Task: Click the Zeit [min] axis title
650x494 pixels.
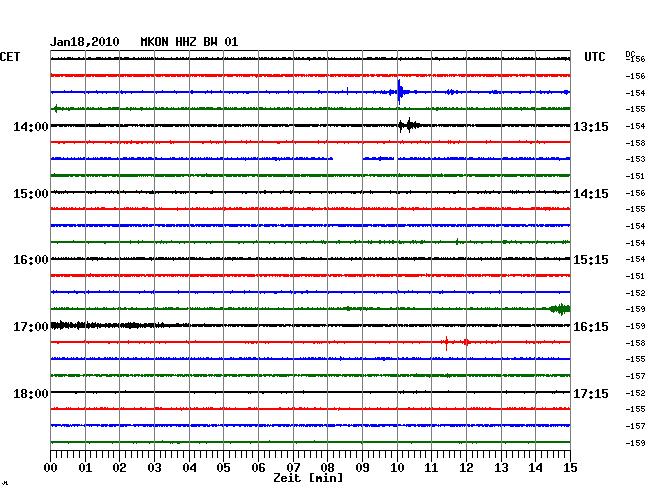Action: (x=308, y=478)
